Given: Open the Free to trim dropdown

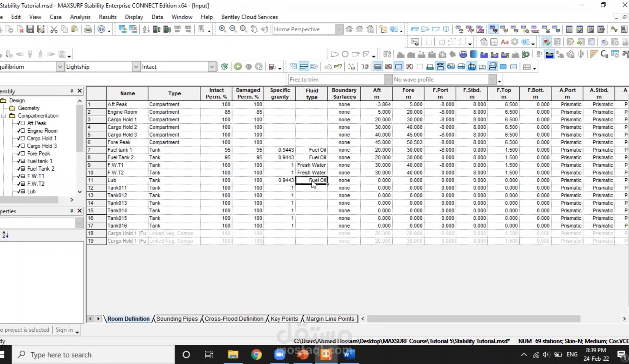Looking at the screenshot, I should [388, 80].
